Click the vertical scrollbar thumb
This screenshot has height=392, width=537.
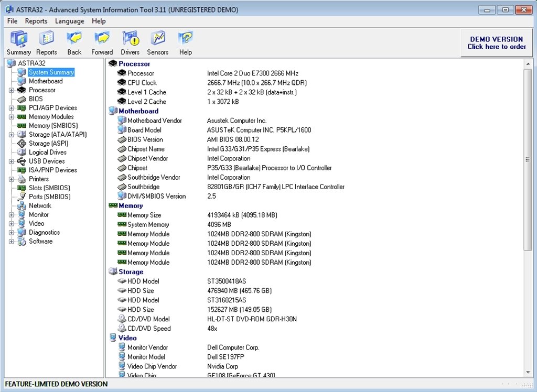pos(528,159)
